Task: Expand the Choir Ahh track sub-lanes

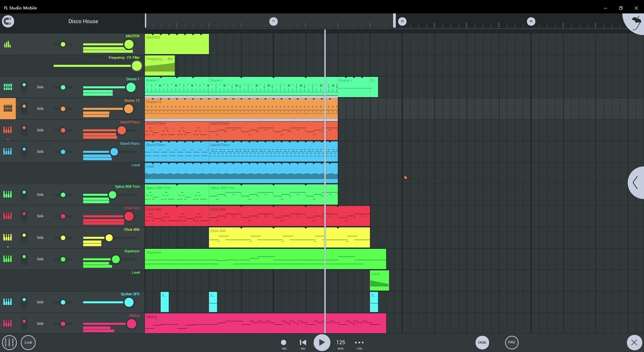Action: (x=7, y=246)
